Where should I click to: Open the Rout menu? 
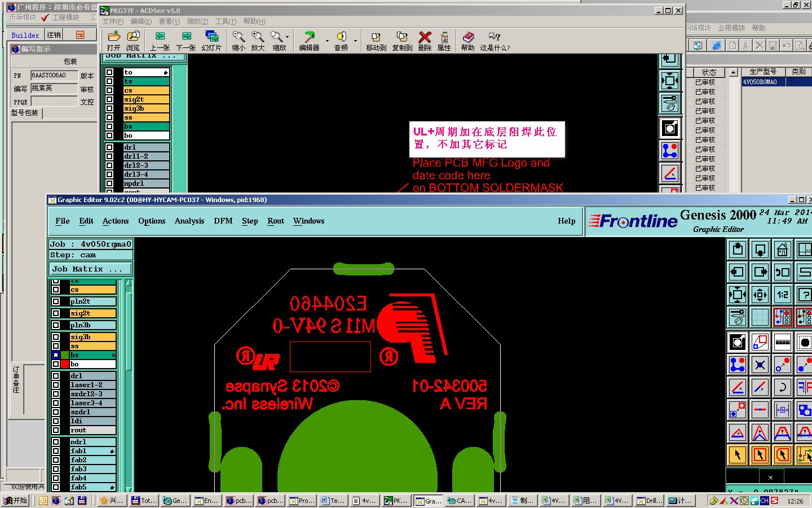click(276, 221)
